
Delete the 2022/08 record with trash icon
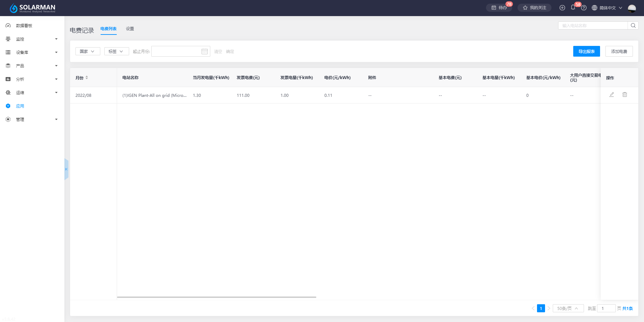[x=625, y=95]
